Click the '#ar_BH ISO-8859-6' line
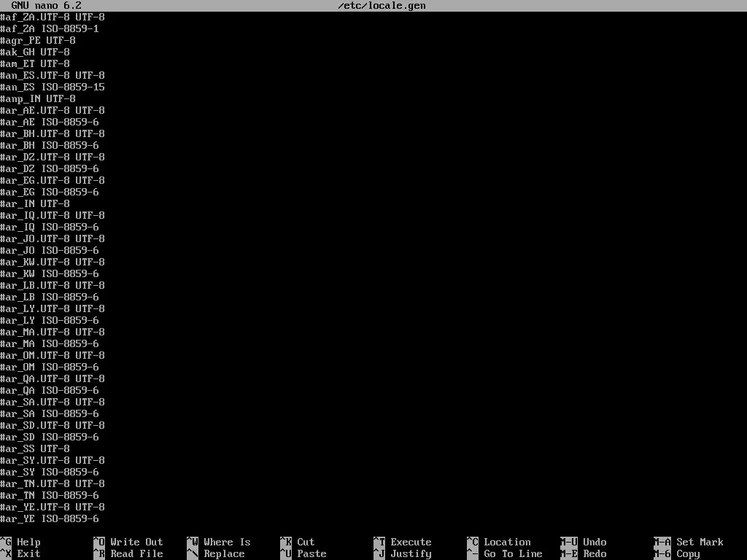The image size is (747, 560). (50, 145)
